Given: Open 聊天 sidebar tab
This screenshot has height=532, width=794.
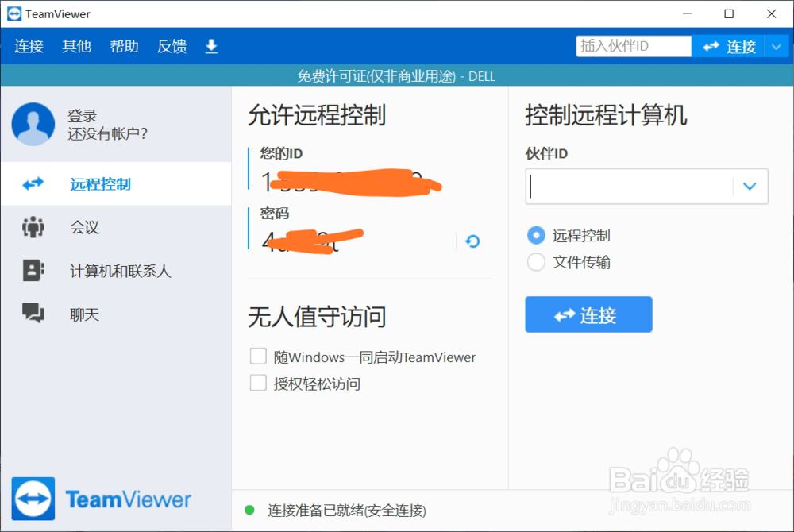Looking at the screenshot, I should point(116,314).
